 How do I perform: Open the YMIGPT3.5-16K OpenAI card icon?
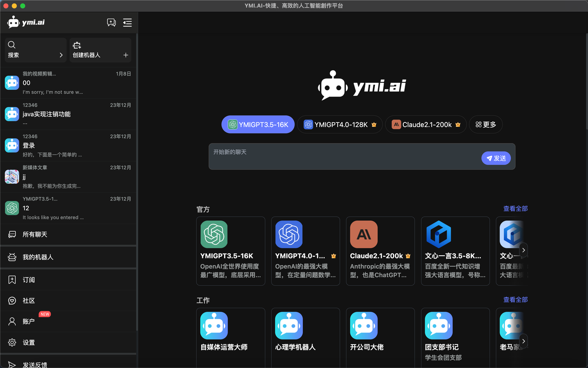[x=214, y=234]
